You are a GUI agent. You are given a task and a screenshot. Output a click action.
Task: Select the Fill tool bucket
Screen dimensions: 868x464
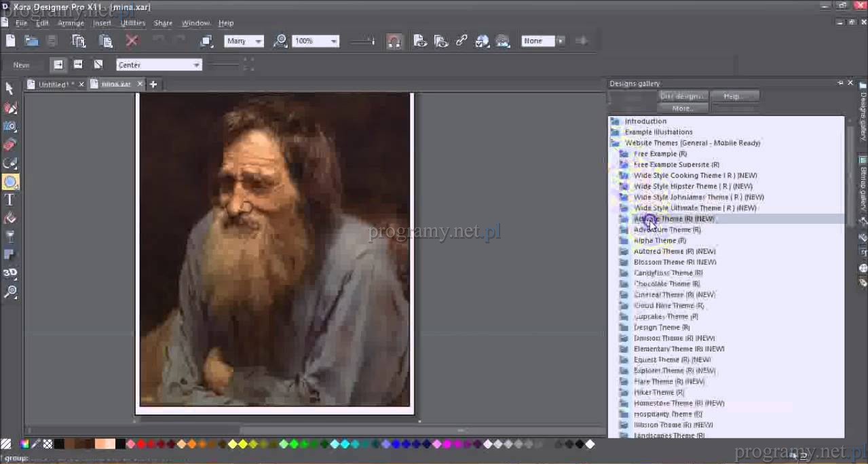[x=10, y=218]
